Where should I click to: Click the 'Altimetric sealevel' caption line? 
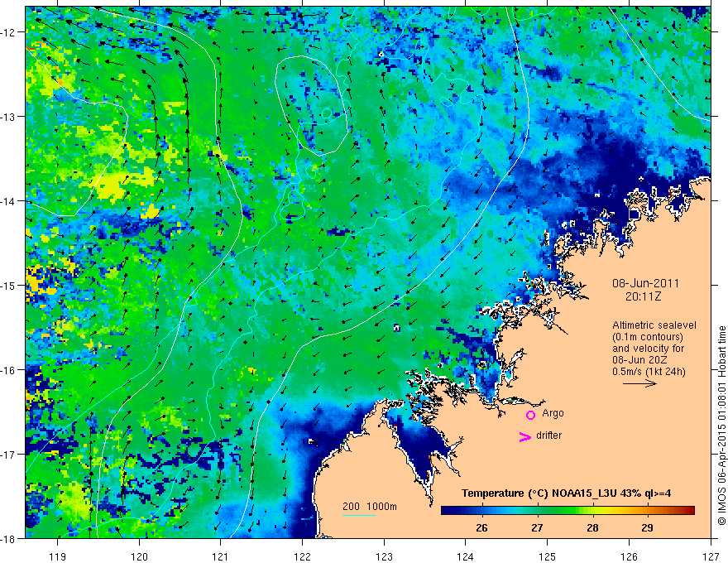[x=654, y=325]
